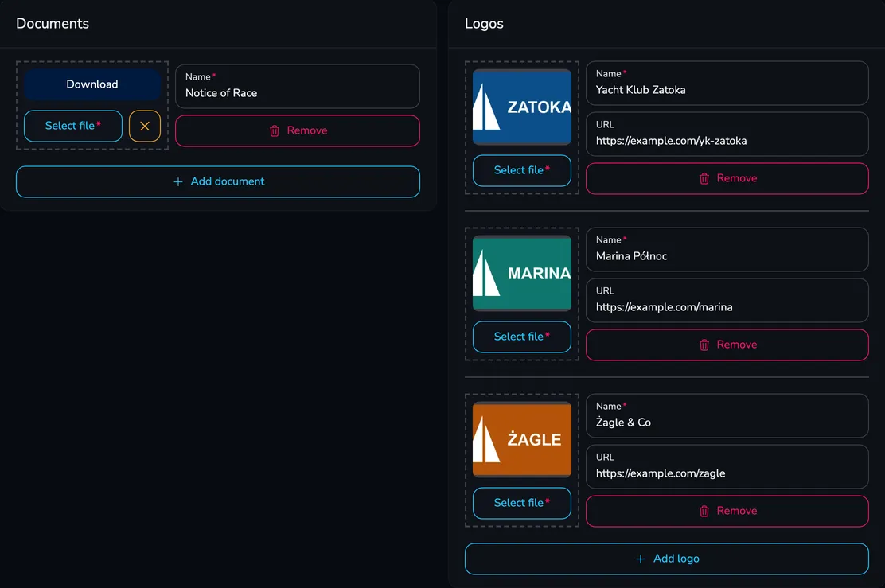Select file for the Żagle logo

coord(521,503)
